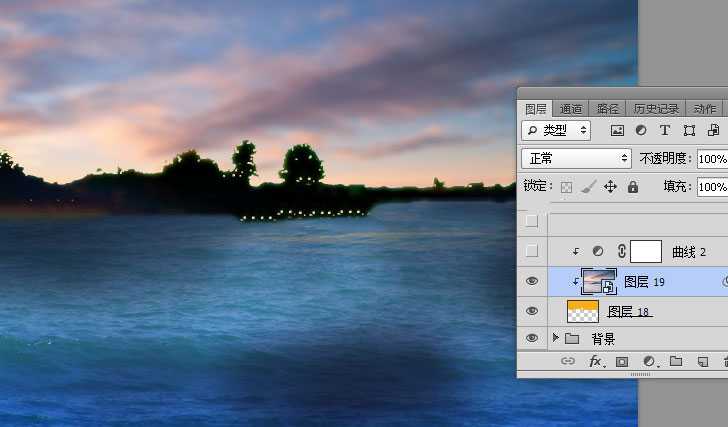Screen dimensions: 728x427
Task: Switch to the 动作 tab
Action: pyautogui.click(x=705, y=109)
